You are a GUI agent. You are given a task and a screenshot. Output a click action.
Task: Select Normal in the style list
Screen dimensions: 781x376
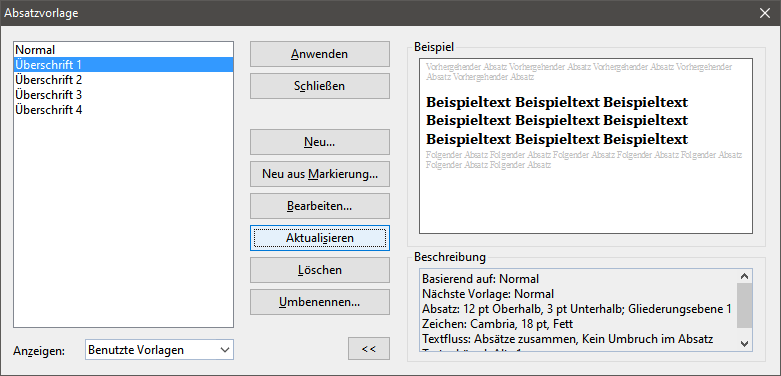124,50
